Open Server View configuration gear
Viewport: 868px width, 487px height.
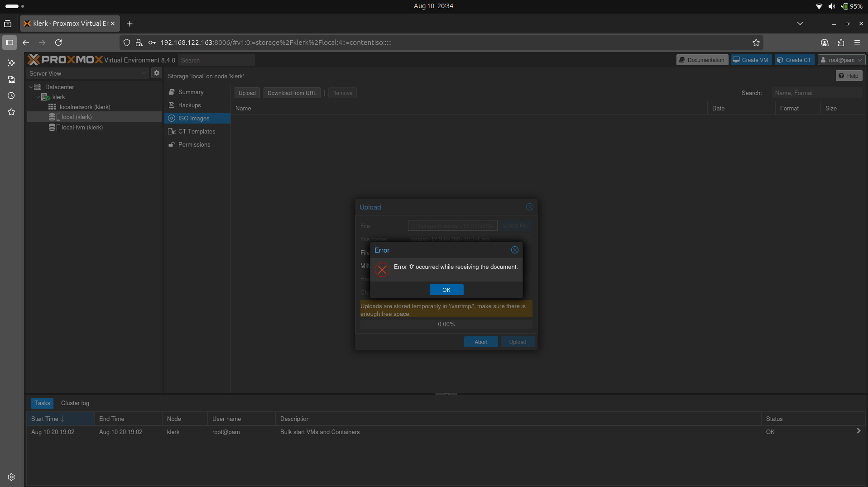pos(156,73)
